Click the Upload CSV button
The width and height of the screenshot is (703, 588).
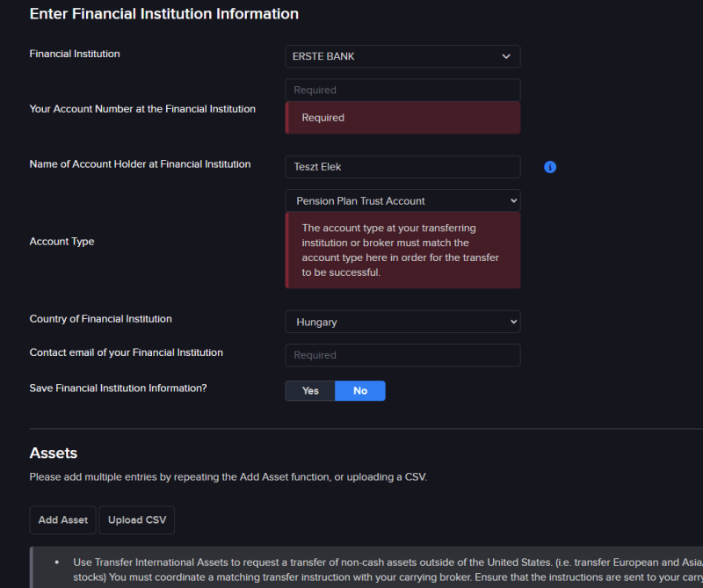[137, 519]
